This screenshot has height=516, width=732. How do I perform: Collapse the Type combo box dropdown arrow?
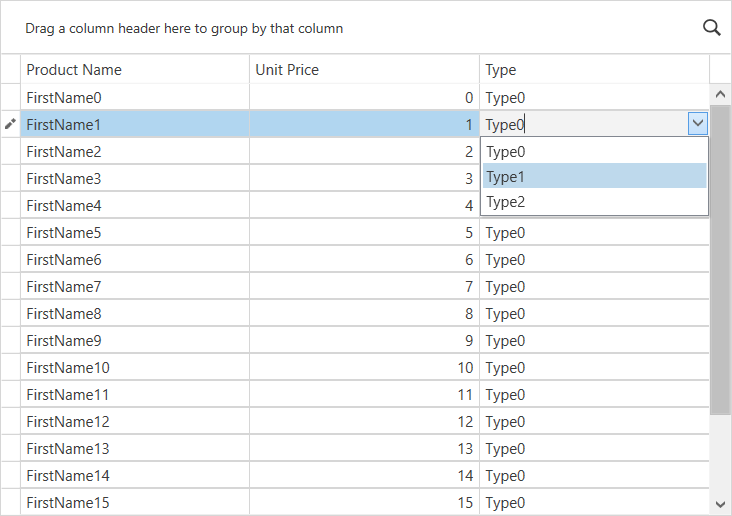(698, 124)
